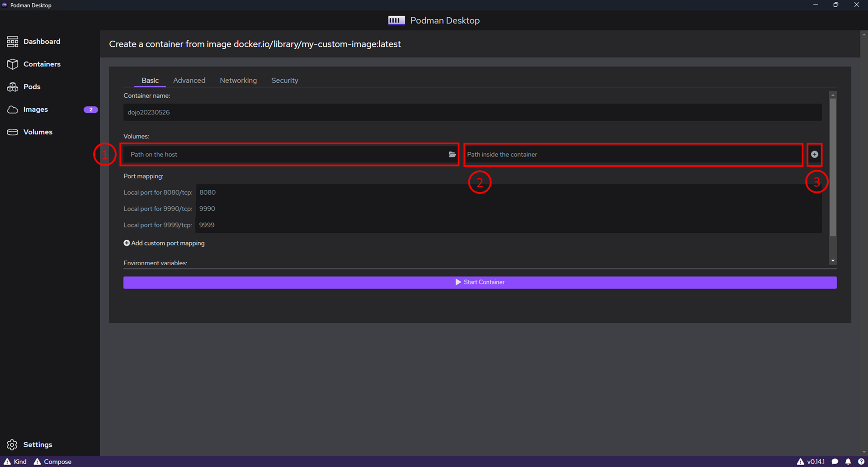
Task: Restore down the Podman Desktop window
Action: point(836,5)
